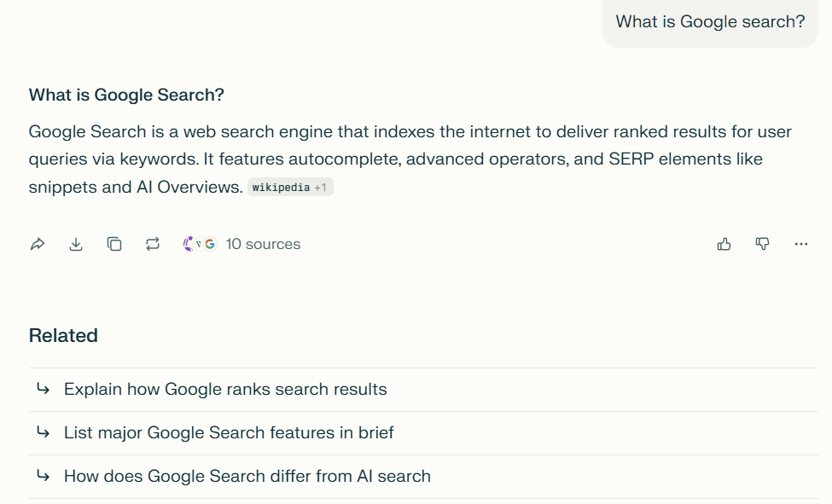
Task: Click the Google favicon in the sources stack
Action: (208, 244)
